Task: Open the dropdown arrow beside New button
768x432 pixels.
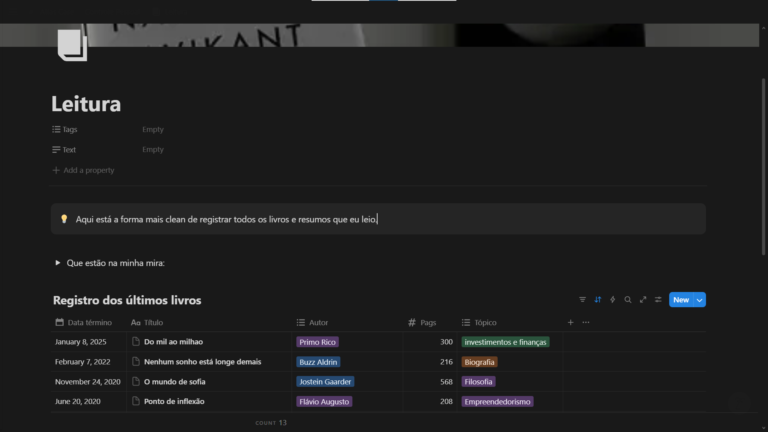Action: pyautogui.click(x=700, y=300)
